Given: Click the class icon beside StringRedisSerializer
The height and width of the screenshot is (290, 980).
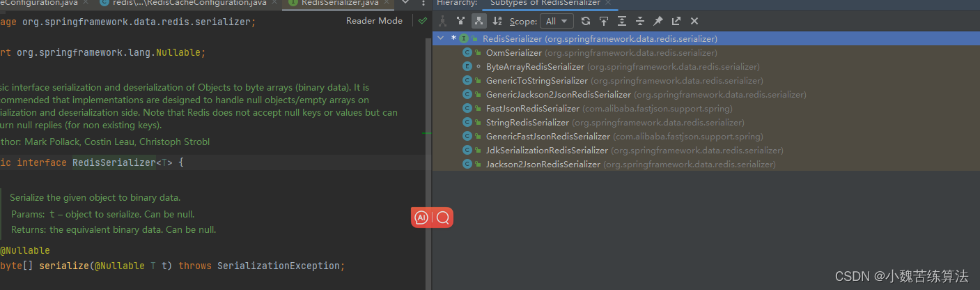Looking at the screenshot, I should (468, 123).
